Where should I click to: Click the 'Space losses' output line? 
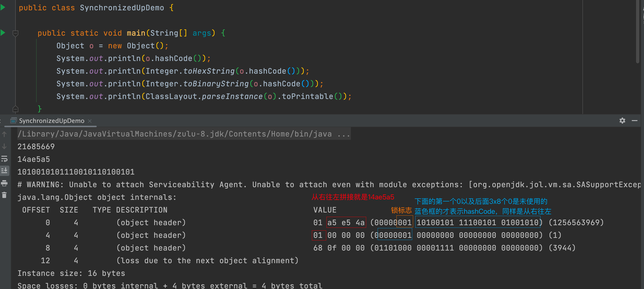[170, 285]
